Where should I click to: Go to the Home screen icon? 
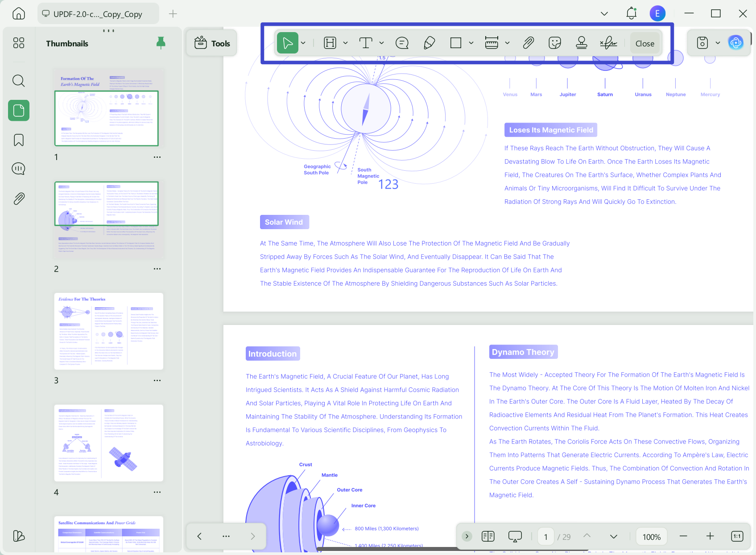click(x=19, y=14)
